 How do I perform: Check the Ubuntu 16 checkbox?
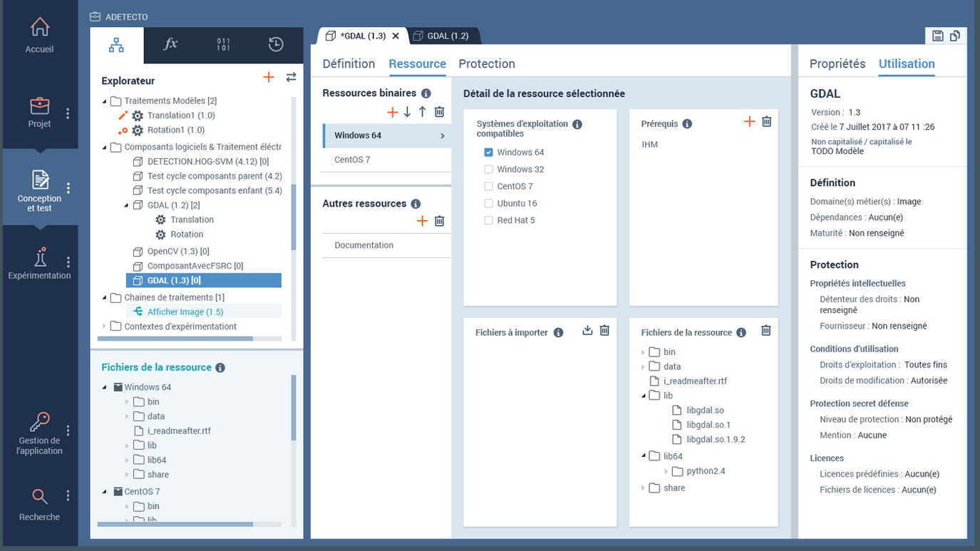click(x=488, y=204)
